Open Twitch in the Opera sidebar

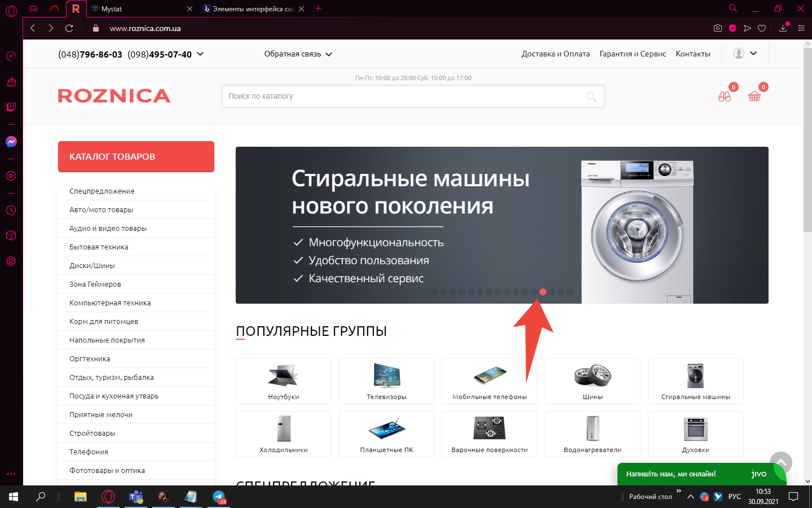[x=11, y=107]
